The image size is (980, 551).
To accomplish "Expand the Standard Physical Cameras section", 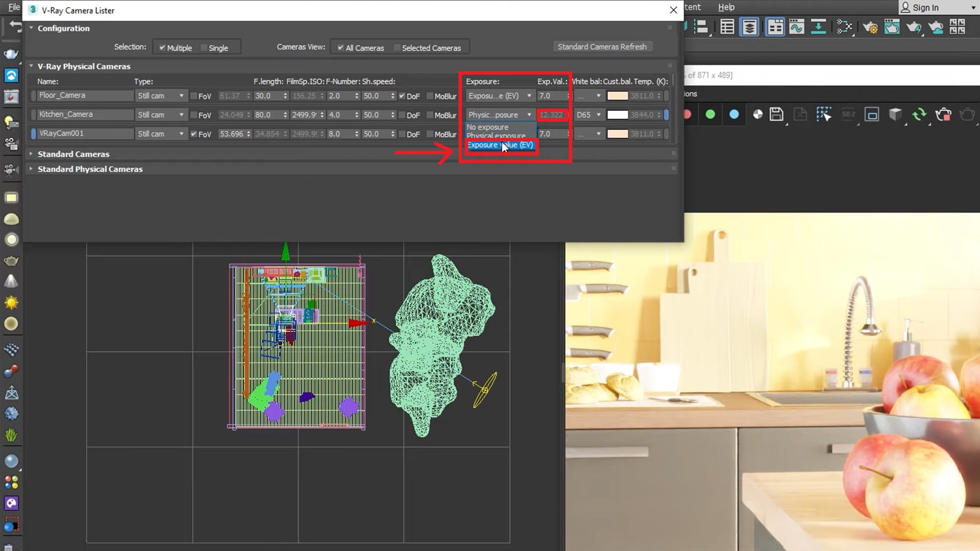I will pos(31,169).
